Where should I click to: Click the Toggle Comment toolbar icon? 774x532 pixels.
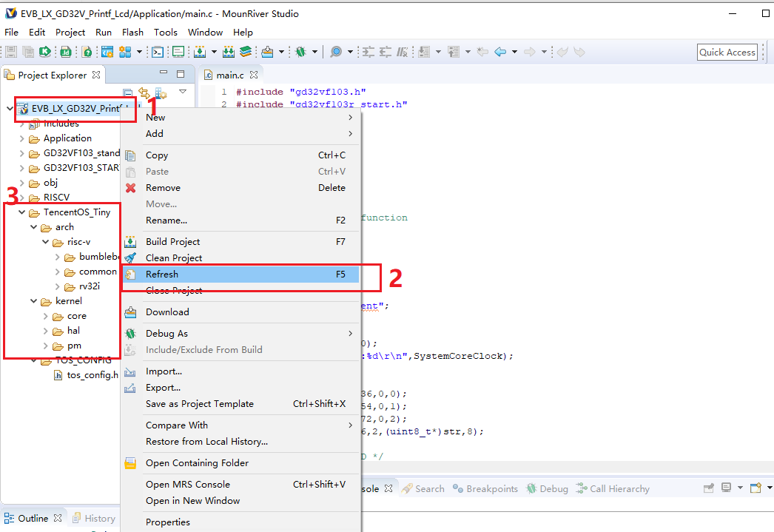[403, 52]
